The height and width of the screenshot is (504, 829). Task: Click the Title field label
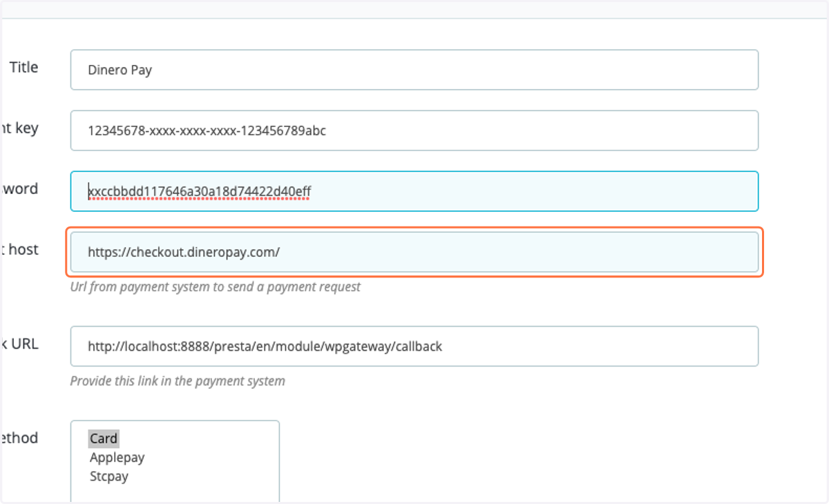[x=23, y=67]
